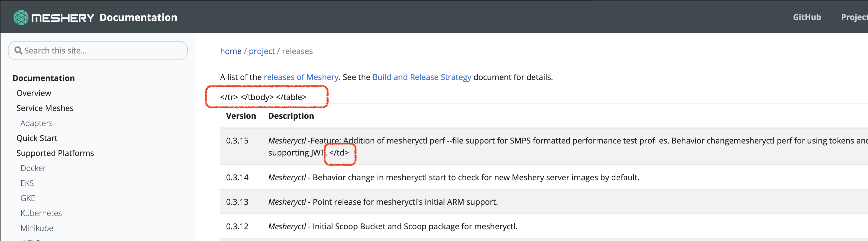
Task: Open the Quick Start page
Action: click(37, 138)
